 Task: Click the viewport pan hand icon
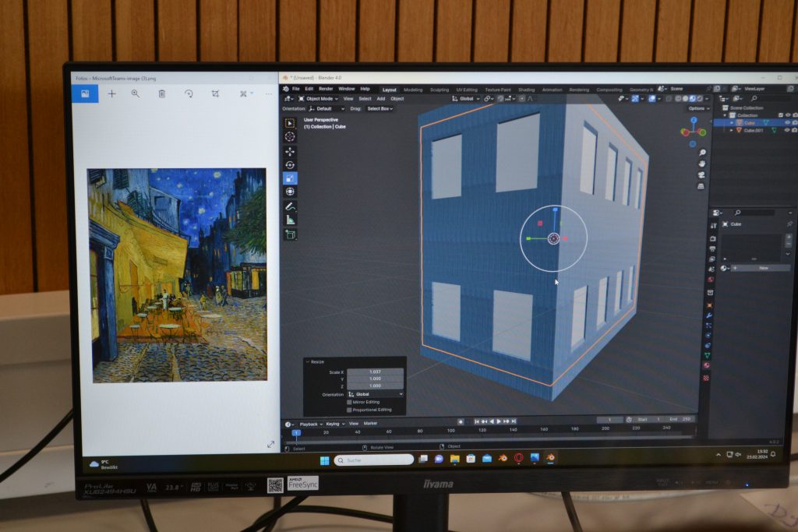pos(702,164)
